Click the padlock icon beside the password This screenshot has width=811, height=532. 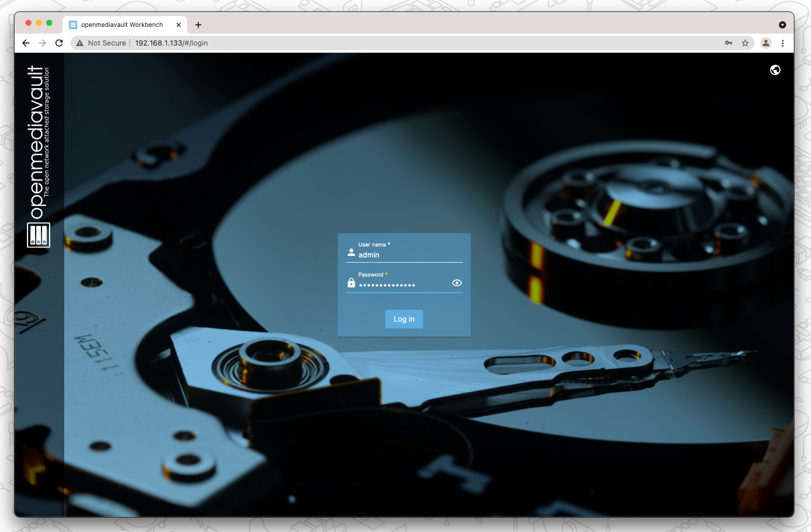tap(352, 283)
